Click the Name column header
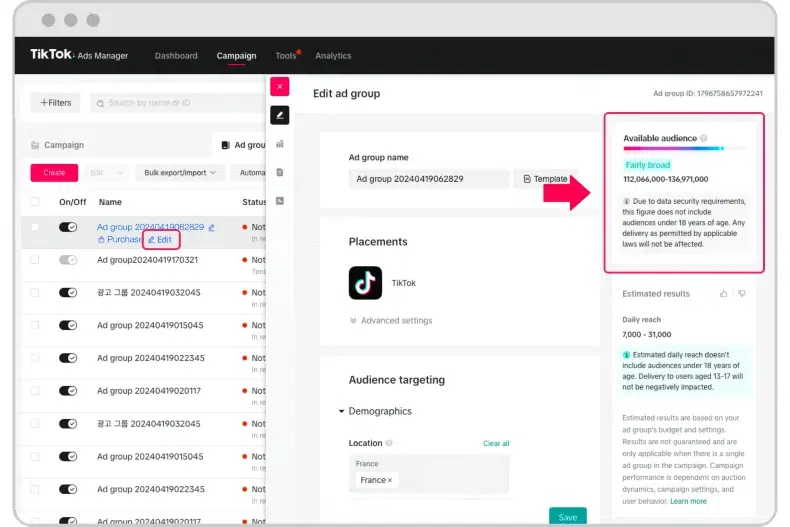This screenshot has width=790, height=527. 110,202
